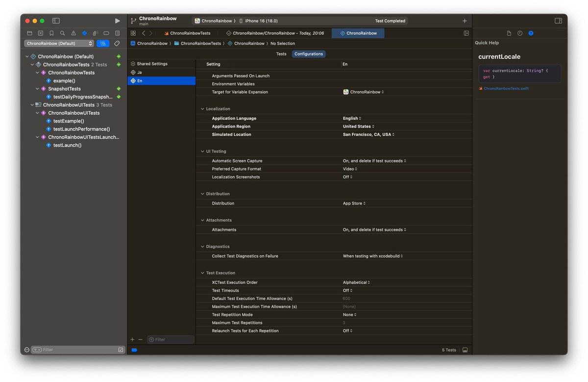Click No Selection in the breadcrumb
This screenshot has width=588, height=382.
pyautogui.click(x=283, y=44)
